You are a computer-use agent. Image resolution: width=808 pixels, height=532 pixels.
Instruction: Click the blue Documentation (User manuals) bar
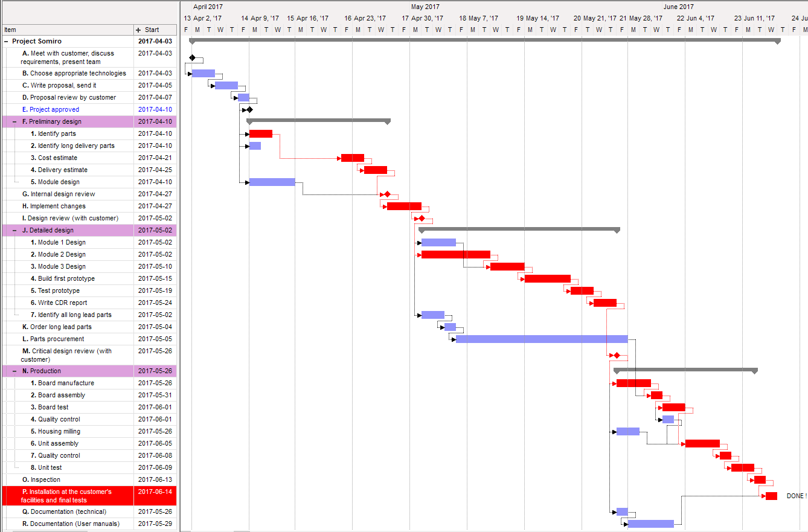[x=650, y=524]
